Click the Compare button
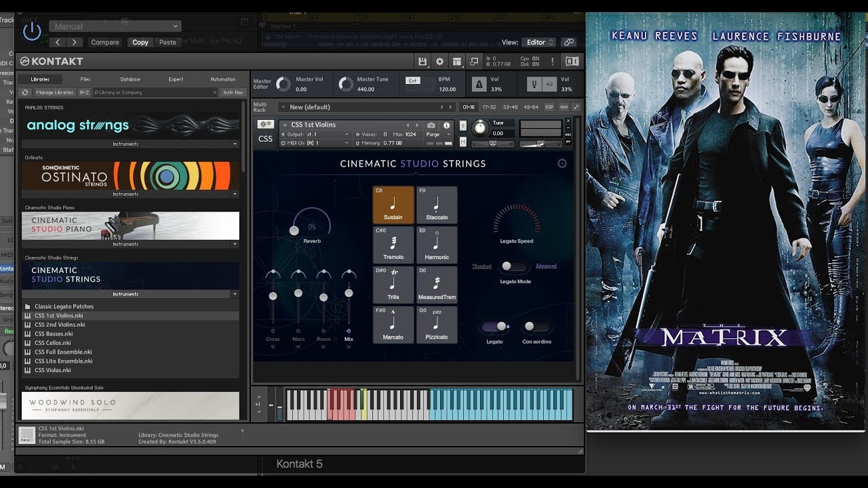 [x=105, y=42]
